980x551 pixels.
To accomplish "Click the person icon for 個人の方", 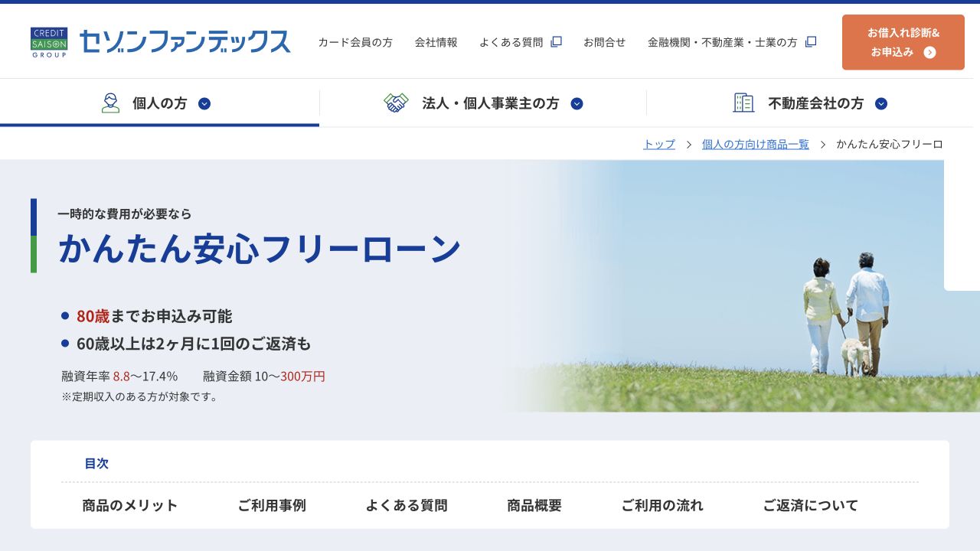I will 111,103.
